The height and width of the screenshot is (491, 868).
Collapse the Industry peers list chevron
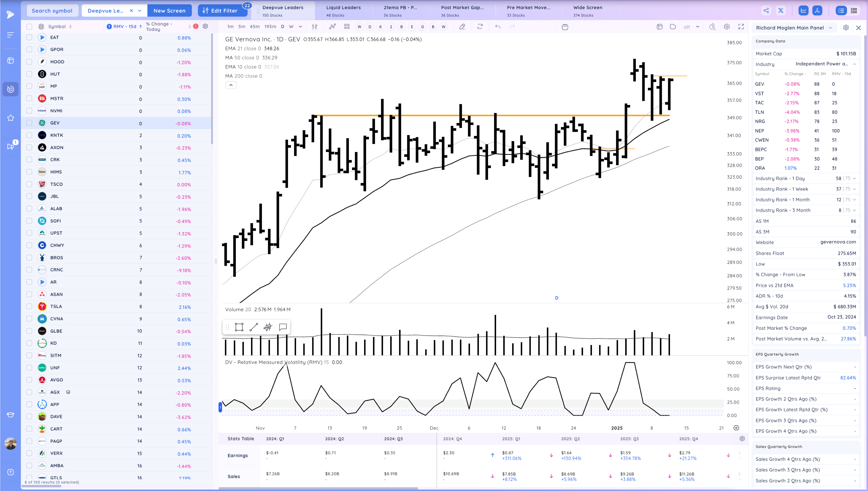[854, 64]
